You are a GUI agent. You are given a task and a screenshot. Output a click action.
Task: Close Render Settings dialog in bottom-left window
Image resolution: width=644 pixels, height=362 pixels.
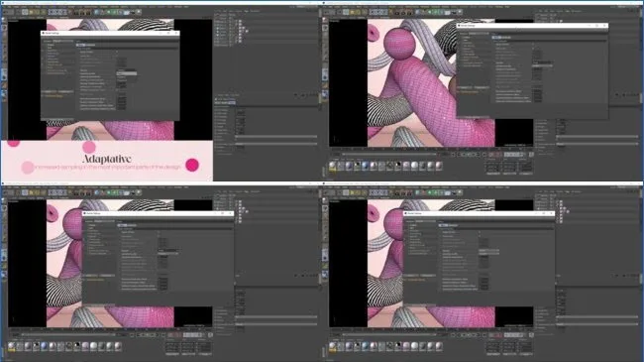point(230,213)
